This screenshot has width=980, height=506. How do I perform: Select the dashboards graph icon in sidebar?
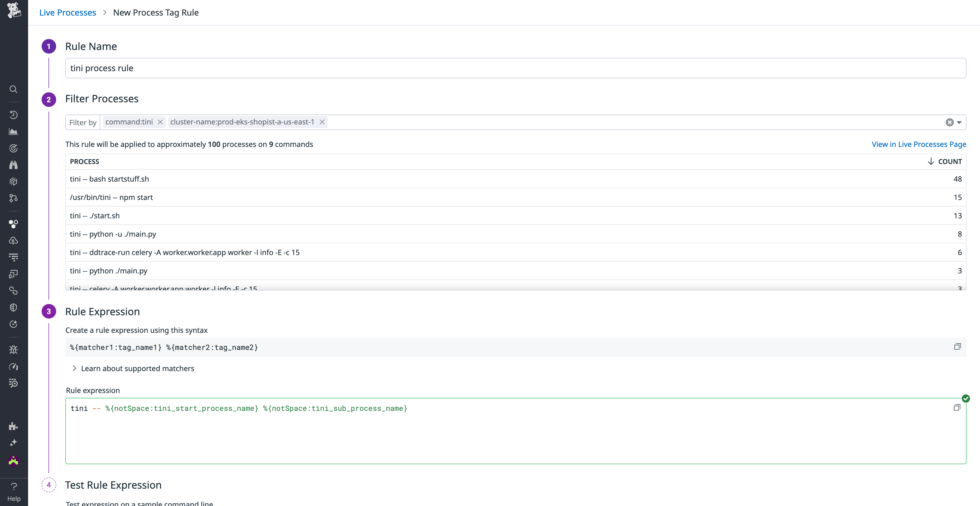(x=14, y=132)
